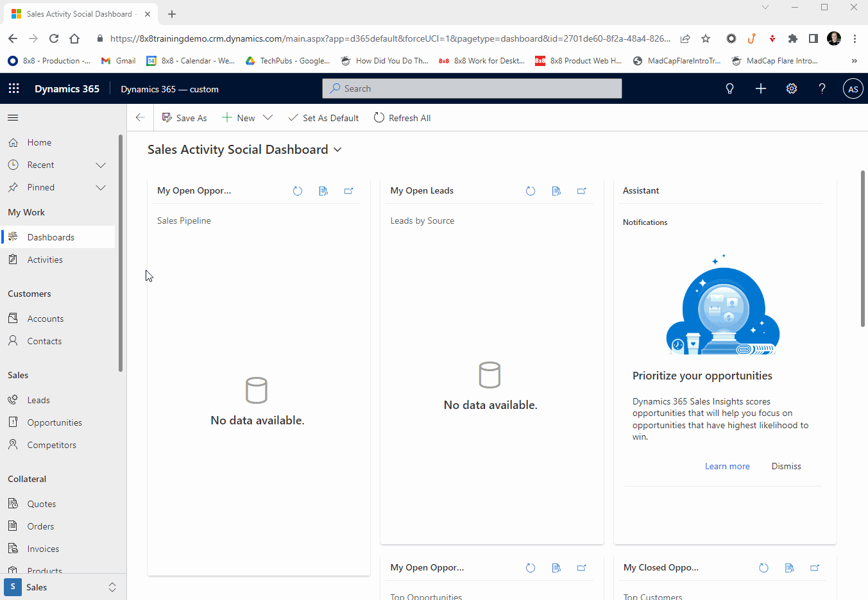The height and width of the screenshot is (600, 868).
Task: Expand the Sales Pipeline chart card
Action: tap(348, 191)
